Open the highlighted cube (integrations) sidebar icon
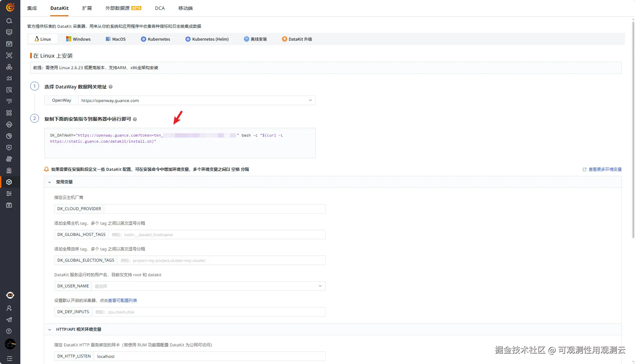The width and height of the screenshot is (635, 364). point(9,182)
